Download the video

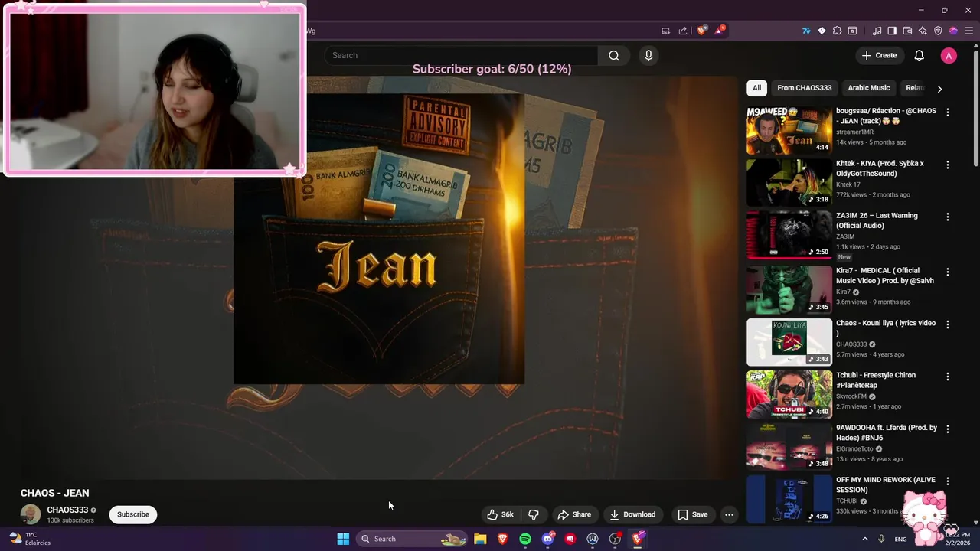[632, 514]
